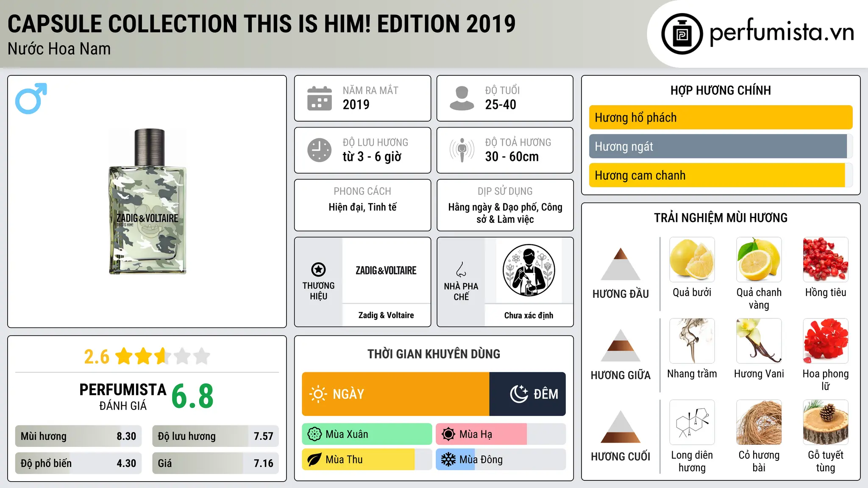Click the sun icon for Mùa Hạ
868x488 pixels.
pyautogui.click(x=448, y=434)
